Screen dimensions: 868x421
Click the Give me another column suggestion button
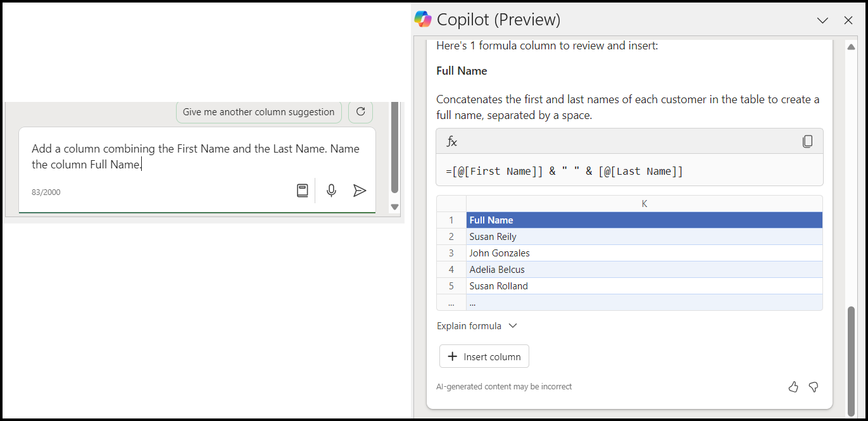[258, 111]
